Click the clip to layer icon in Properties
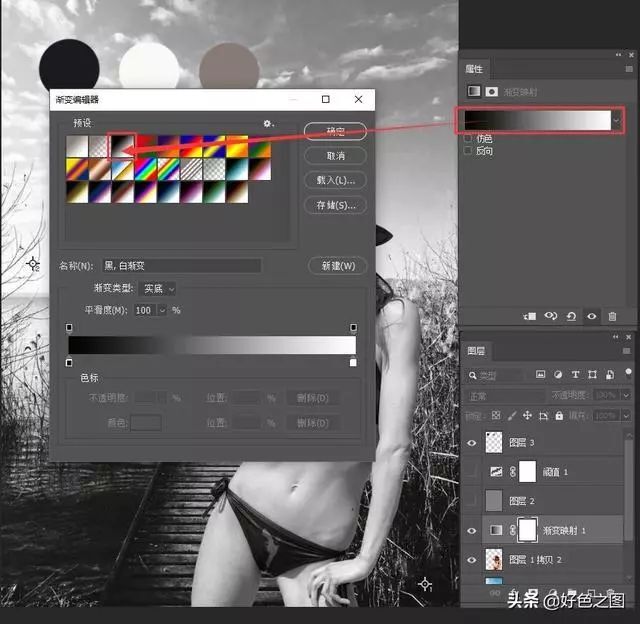 pyautogui.click(x=530, y=316)
